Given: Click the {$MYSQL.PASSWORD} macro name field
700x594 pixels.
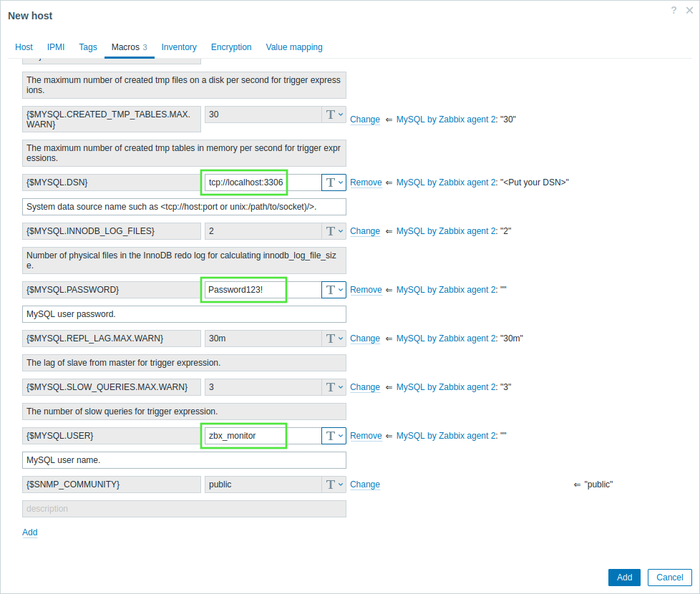Looking at the screenshot, I should coord(112,290).
